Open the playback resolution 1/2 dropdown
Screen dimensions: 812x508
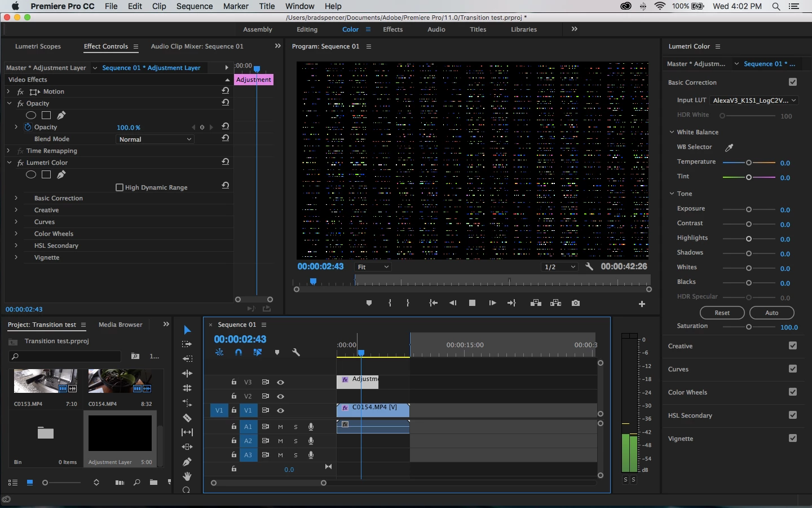(559, 267)
